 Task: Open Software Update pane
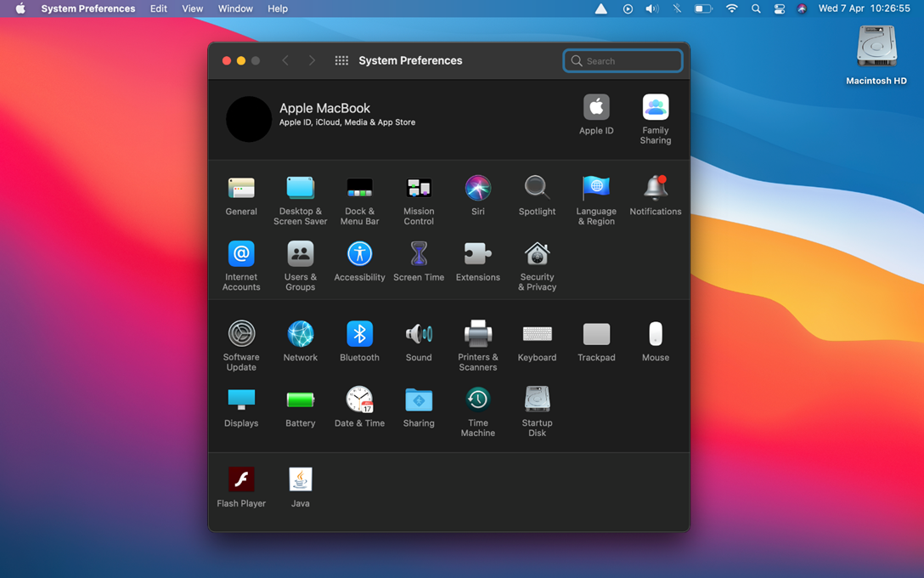click(x=241, y=335)
